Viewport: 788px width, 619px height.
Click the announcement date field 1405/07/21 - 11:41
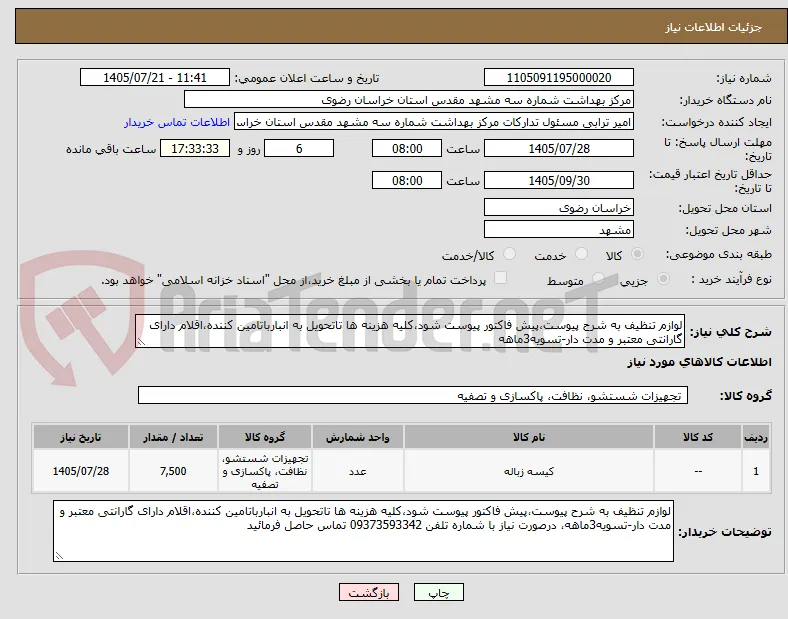[x=155, y=78]
